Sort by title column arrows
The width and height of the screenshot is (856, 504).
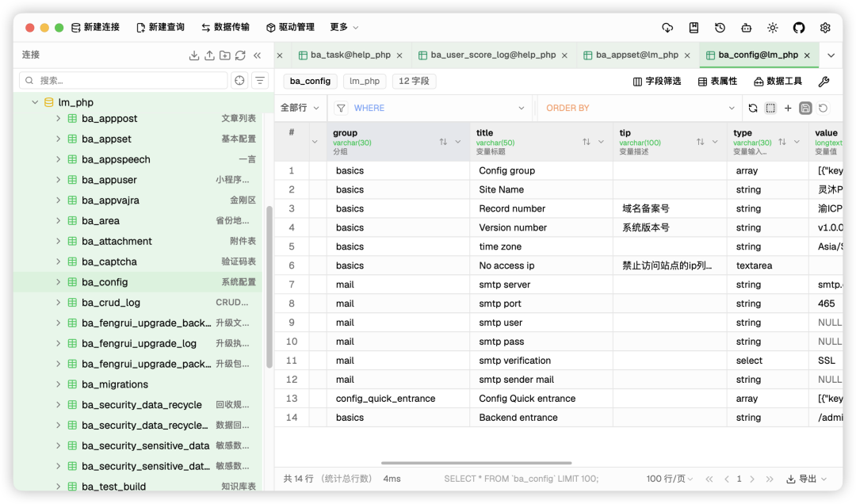click(x=587, y=142)
